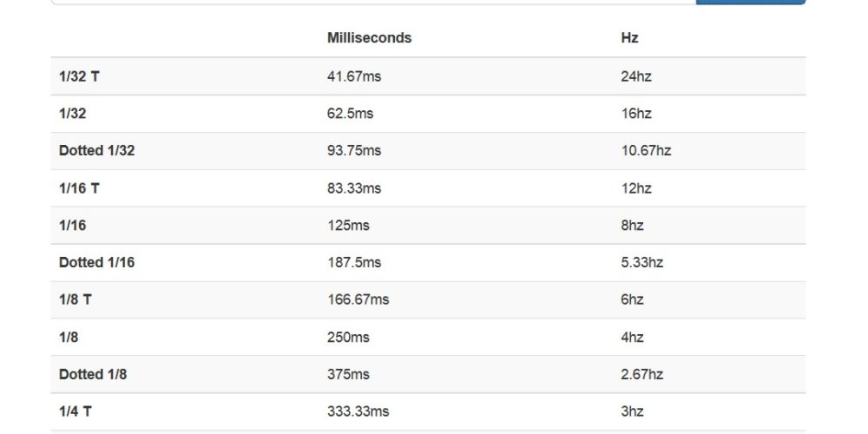This screenshot has width=868, height=434.
Task: Click the 10.67hz cell
Action: pyautogui.click(x=646, y=150)
